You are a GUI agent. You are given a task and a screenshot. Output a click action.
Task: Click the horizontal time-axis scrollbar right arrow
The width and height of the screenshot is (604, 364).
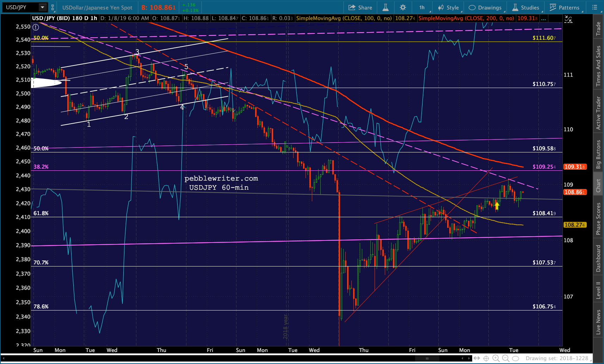pos(469,358)
